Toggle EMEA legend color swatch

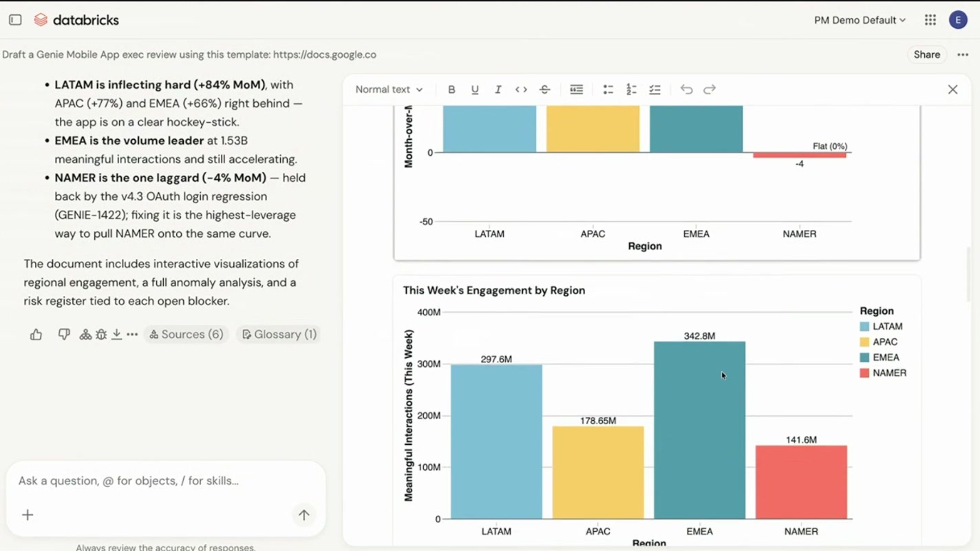click(864, 357)
